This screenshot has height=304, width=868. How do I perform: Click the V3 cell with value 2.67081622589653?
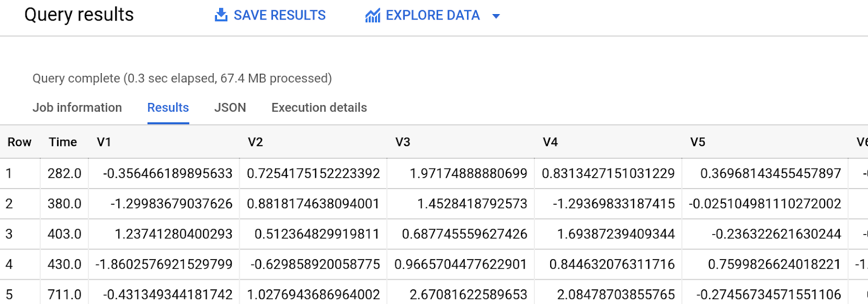pos(468,294)
